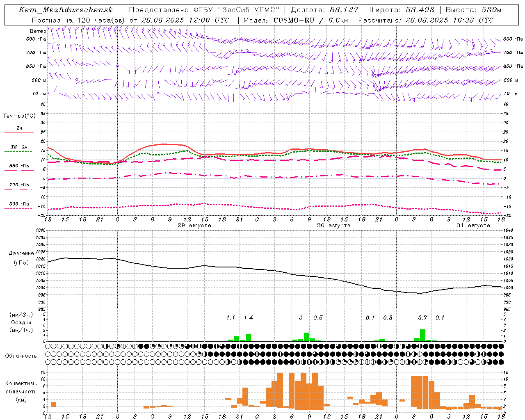Image resolution: width=525 pixels, height=420 pixels.
Task: Click the forecast text "Прогноз на 120 часа(ов)"
Action: [78, 20]
